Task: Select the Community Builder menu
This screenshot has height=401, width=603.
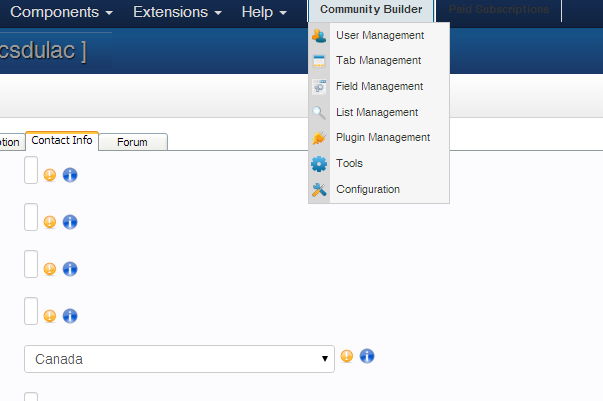Action: tap(371, 10)
